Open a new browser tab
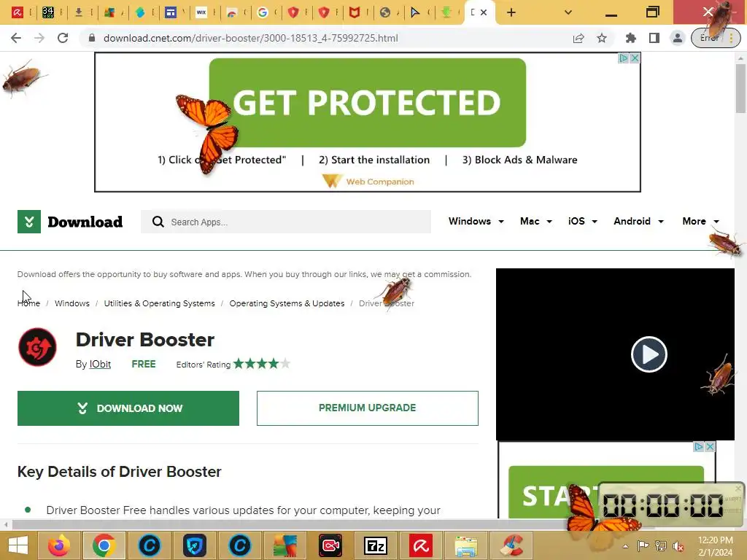 (x=511, y=12)
